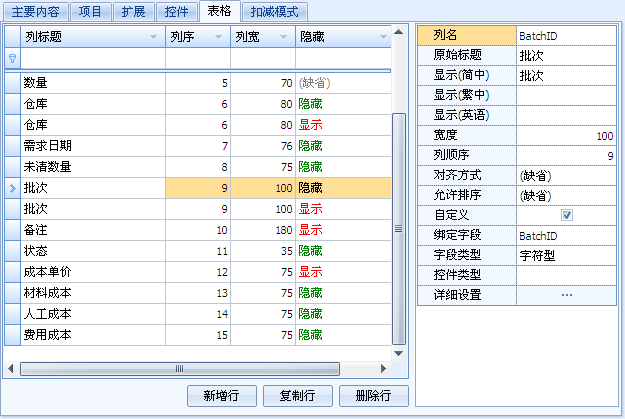Open the 列标题 column filter dropdown
Screen dimensions: 625x419
(153, 37)
